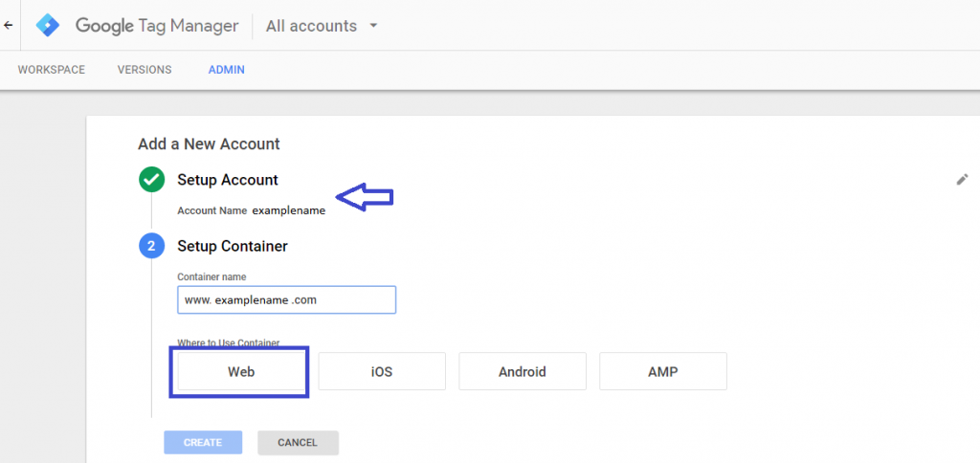Pick Android as the container platform
980x463 pixels.
[522, 371]
